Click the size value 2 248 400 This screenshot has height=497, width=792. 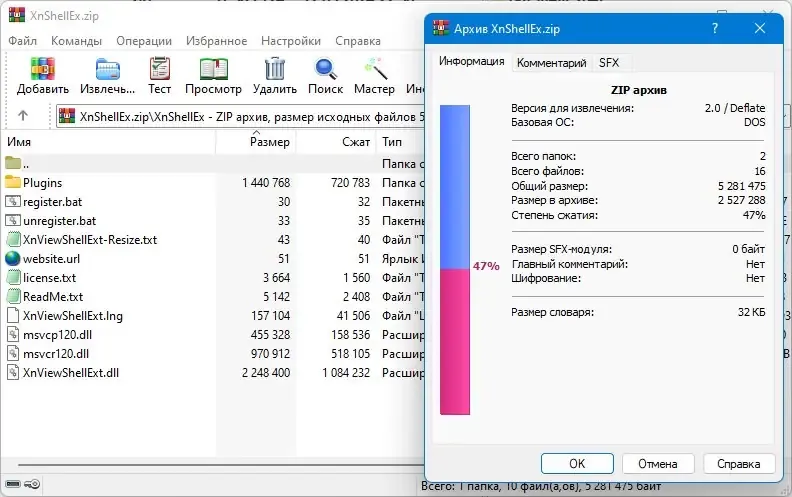(266, 373)
